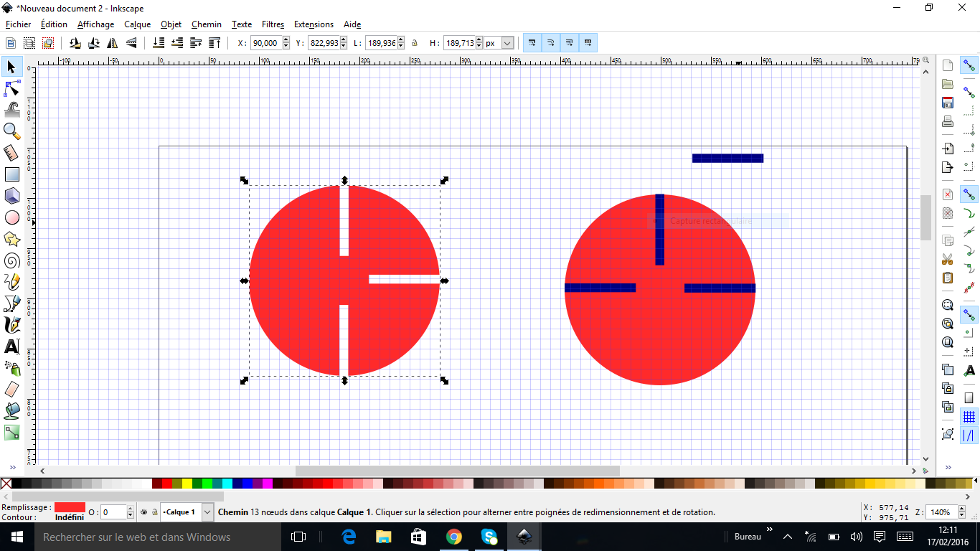Toggle move patterns with object
Image resolution: width=980 pixels, height=551 pixels.
pyautogui.click(x=588, y=43)
